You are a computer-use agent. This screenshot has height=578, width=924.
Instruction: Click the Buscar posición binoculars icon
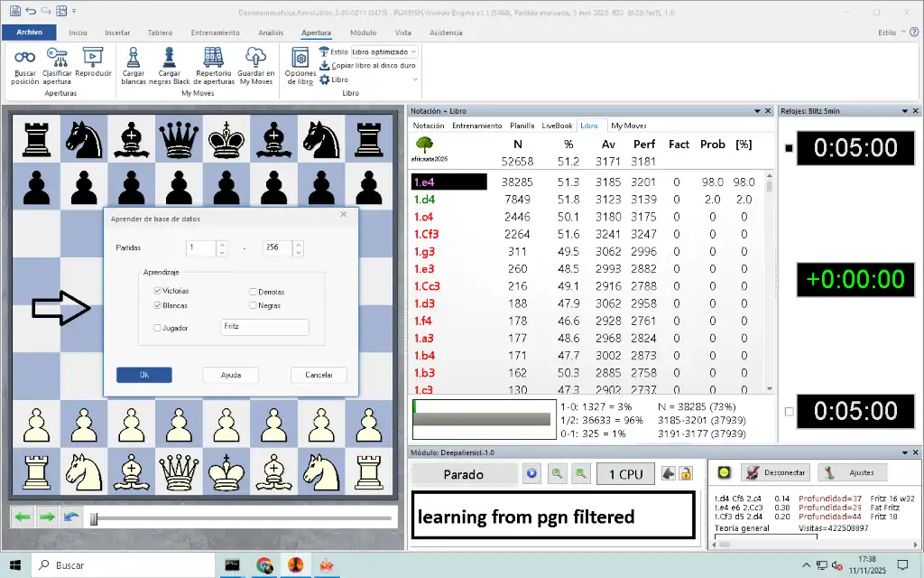coord(24,58)
